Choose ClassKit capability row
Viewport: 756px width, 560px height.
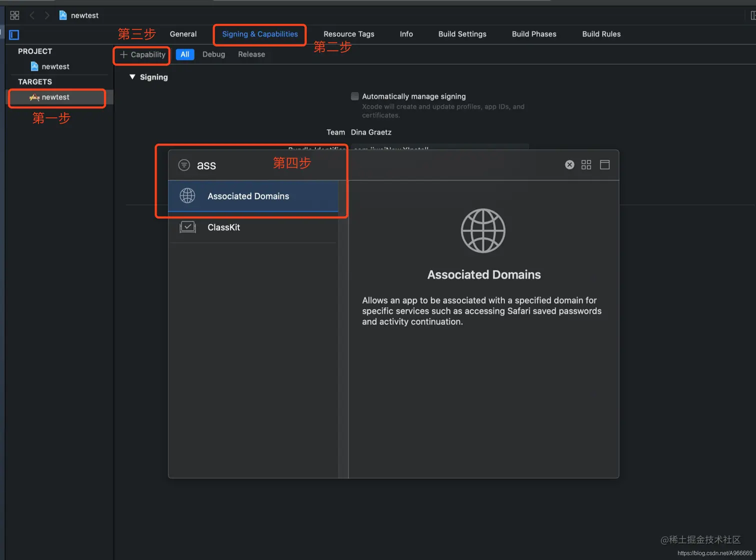253,227
